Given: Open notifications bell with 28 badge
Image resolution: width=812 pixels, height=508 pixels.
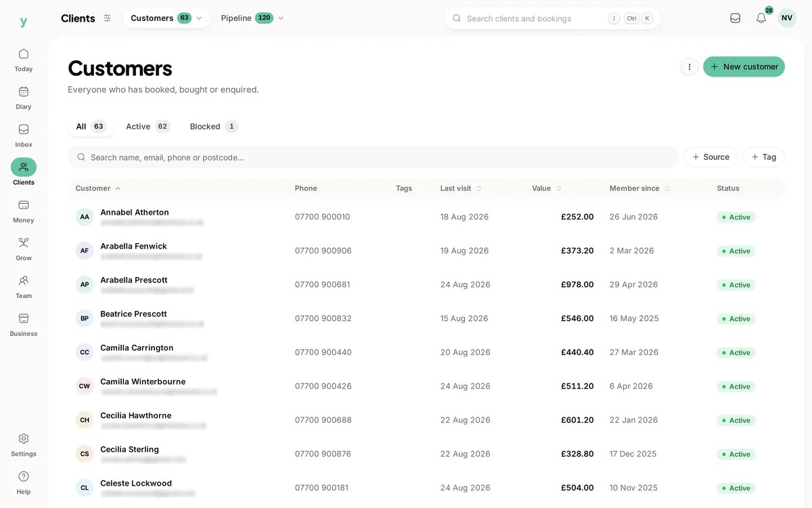Looking at the screenshot, I should tap(761, 18).
